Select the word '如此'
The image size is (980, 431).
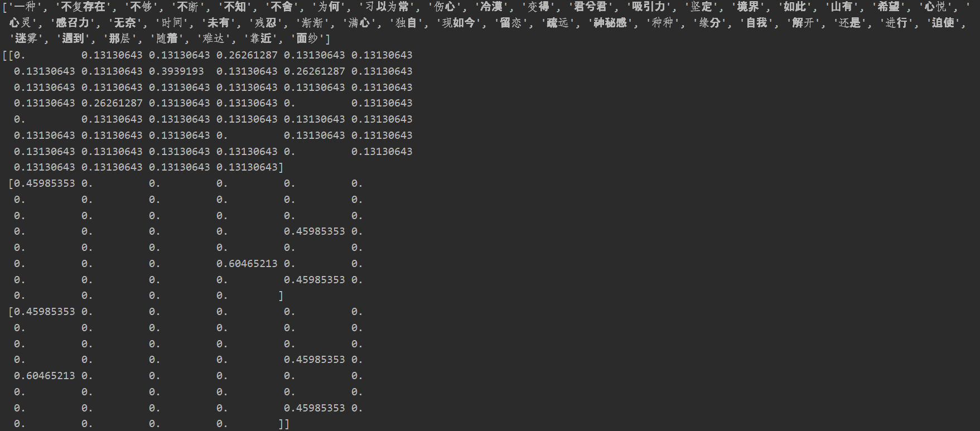pos(794,7)
